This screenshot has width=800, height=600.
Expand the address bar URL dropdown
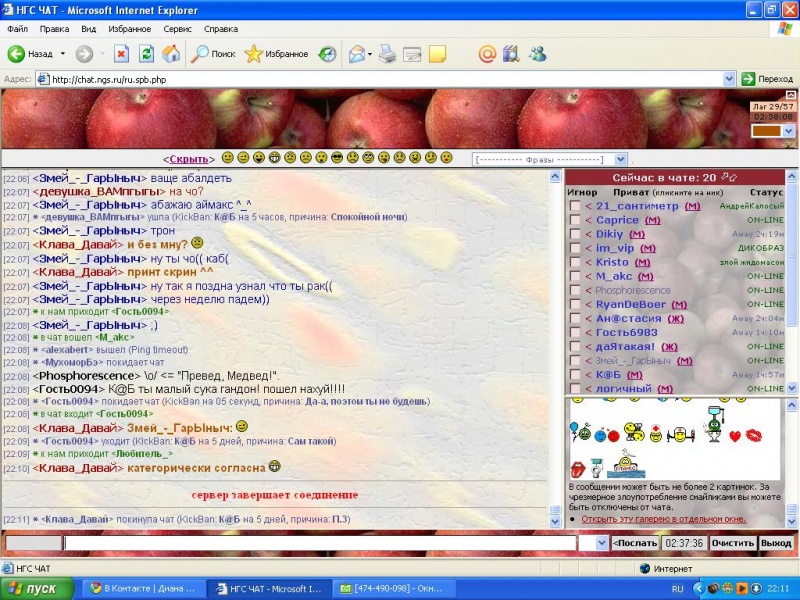point(729,79)
